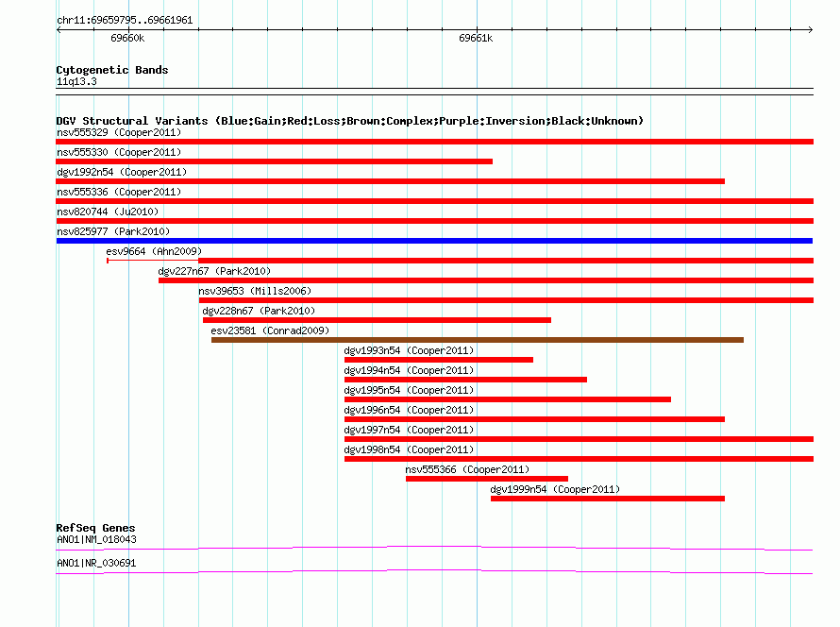
Task: Click the 11q13.3 cytogenetic band label
Action: pos(76,81)
